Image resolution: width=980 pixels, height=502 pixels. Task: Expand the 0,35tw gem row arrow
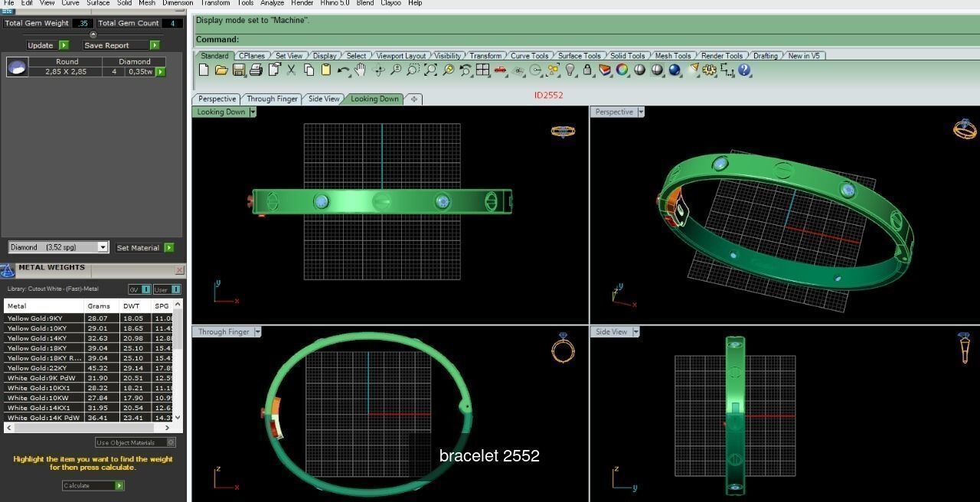(x=161, y=71)
